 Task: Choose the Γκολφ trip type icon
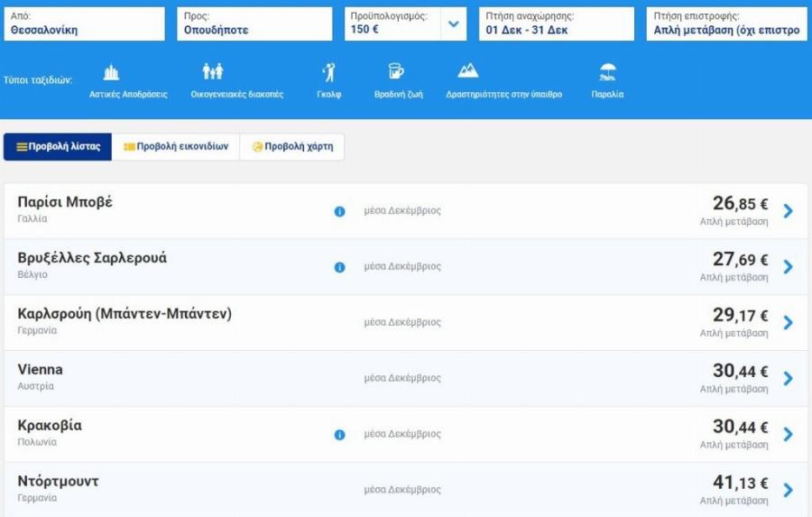328,73
